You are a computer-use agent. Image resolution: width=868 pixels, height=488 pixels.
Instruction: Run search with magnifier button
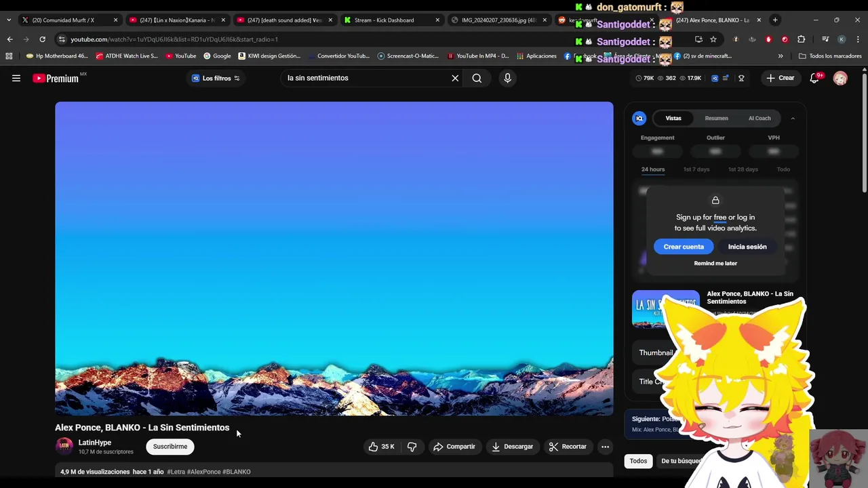coord(477,78)
